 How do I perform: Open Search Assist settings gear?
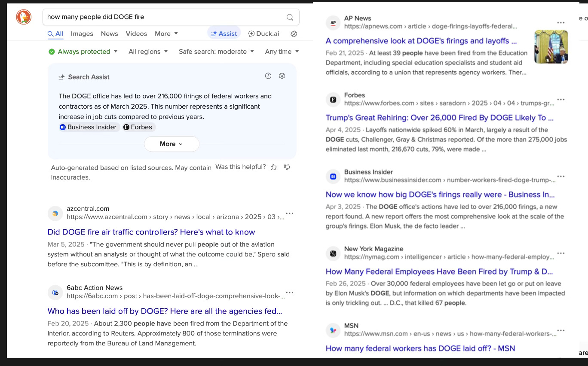(282, 76)
